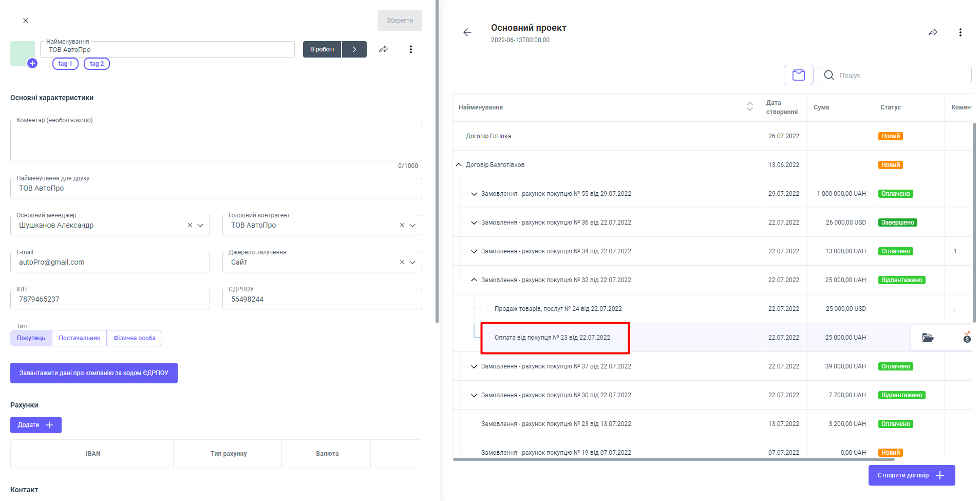Click the mail envelope icon
980x501 pixels.
pos(798,75)
